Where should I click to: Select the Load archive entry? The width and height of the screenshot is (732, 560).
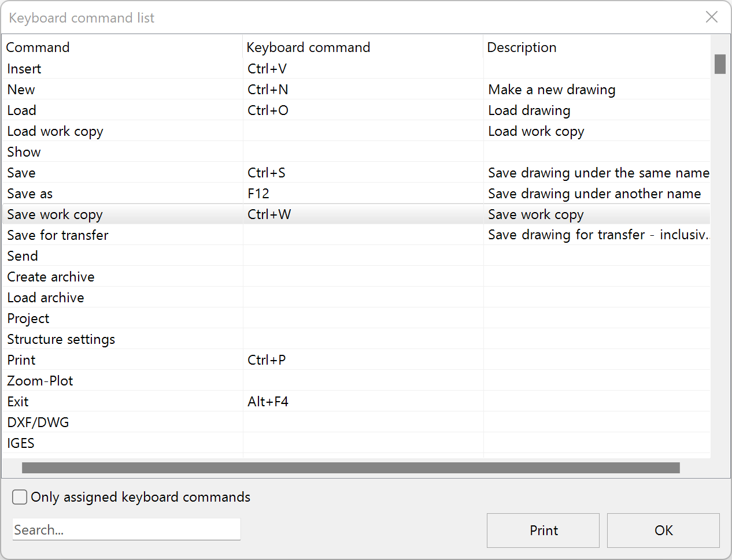pos(116,298)
